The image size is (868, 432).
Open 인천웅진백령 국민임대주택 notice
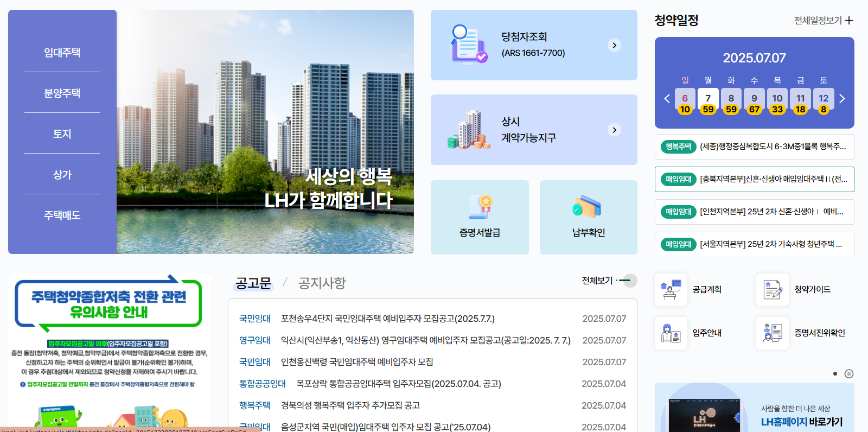click(x=356, y=362)
